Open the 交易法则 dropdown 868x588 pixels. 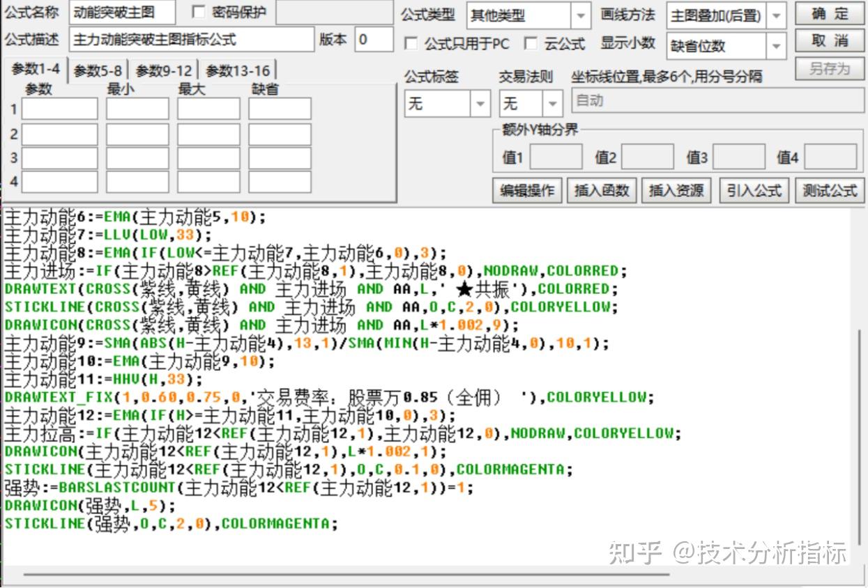coord(551,102)
